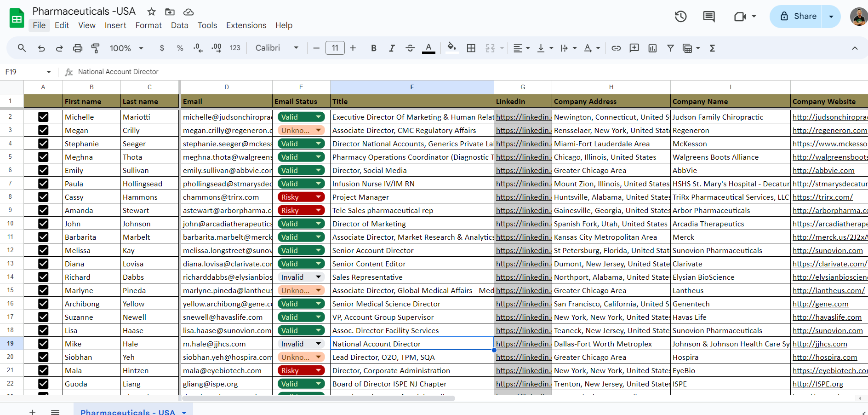Image resolution: width=868 pixels, height=415 pixels.
Task: Open the Data menu
Action: tap(180, 25)
